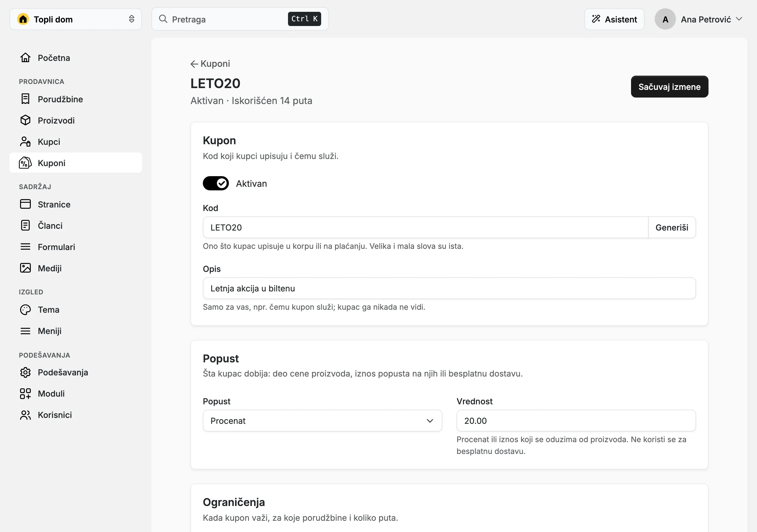Go to Proizvodi in the sidebar

[x=76, y=120]
